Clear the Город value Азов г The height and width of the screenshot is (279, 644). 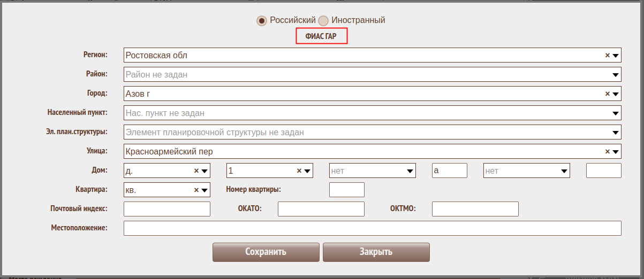click(x=607, y=94)
